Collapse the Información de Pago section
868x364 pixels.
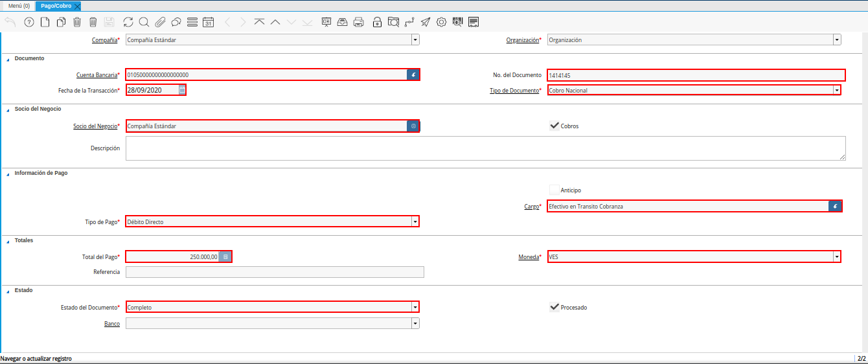click(x=8, y=173)
